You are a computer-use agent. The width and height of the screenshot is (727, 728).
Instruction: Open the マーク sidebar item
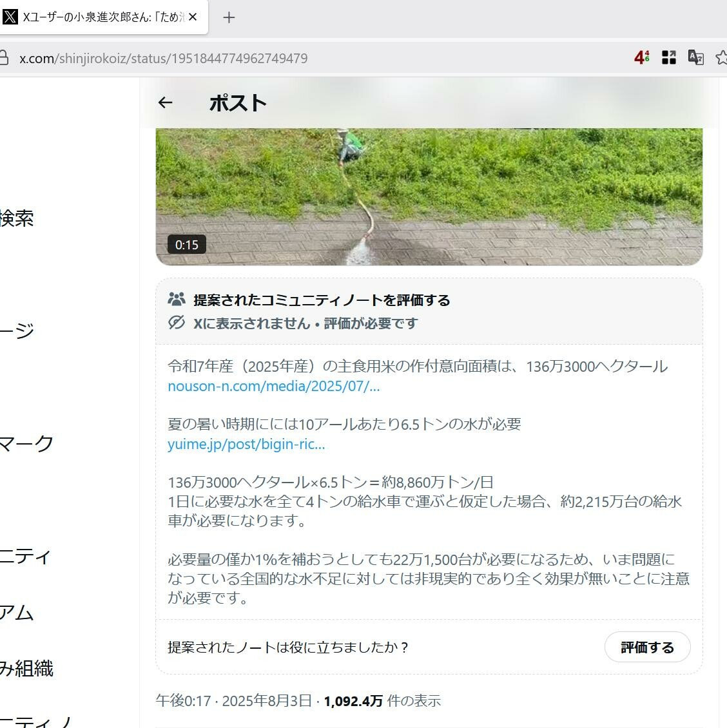(x=26, y=443)
